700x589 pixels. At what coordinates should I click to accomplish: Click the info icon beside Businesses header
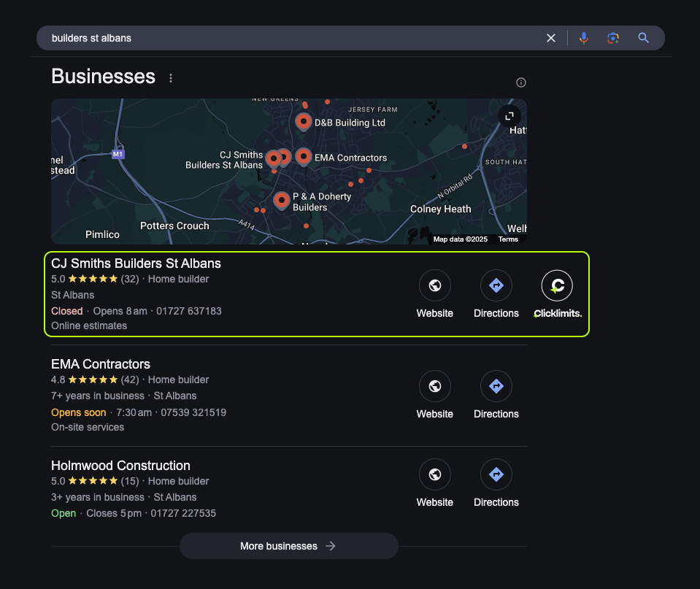[520, 82]
